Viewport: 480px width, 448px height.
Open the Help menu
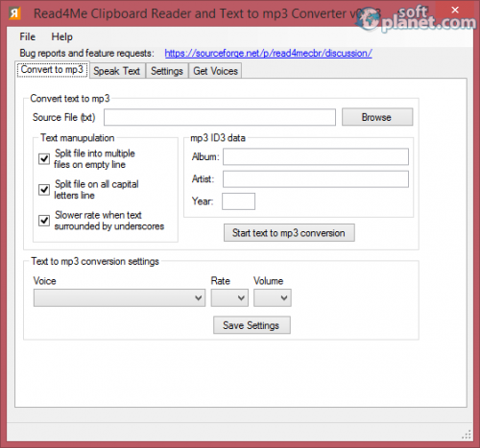pos(62,36)
